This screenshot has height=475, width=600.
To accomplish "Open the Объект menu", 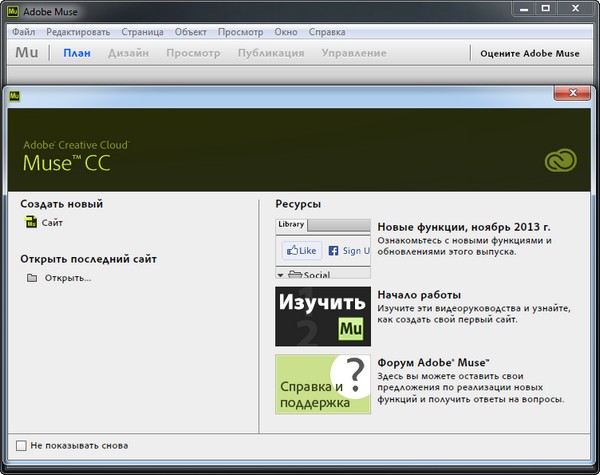I will click(x=190, y=32).
